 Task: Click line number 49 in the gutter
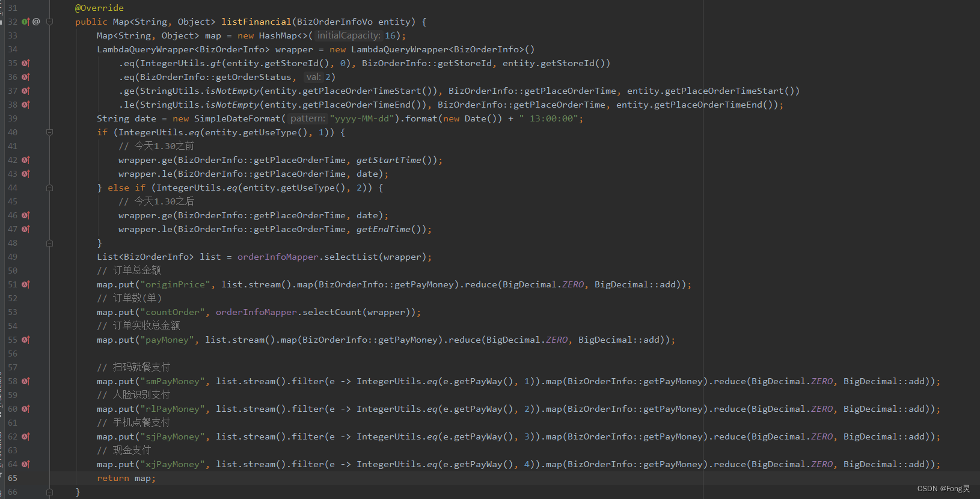pos(13,257)
